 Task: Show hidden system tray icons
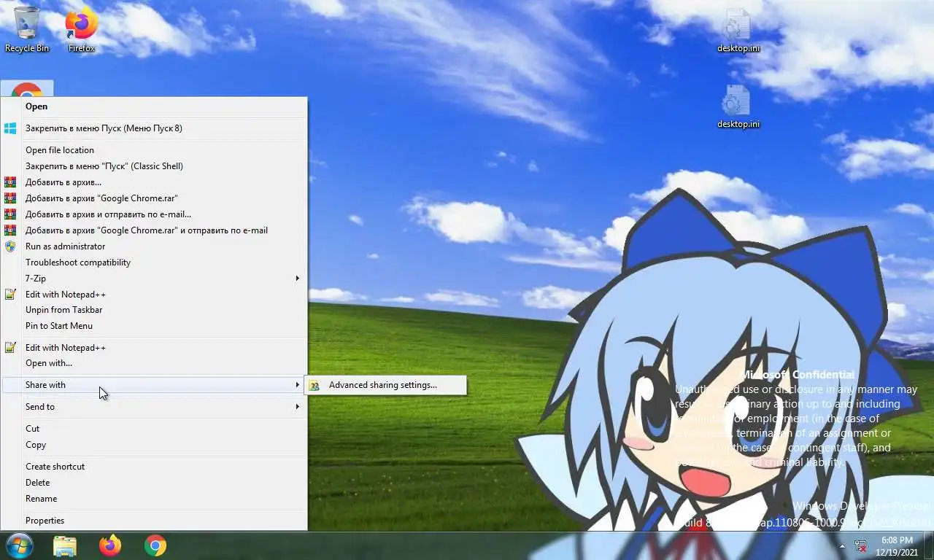(842, 546)
